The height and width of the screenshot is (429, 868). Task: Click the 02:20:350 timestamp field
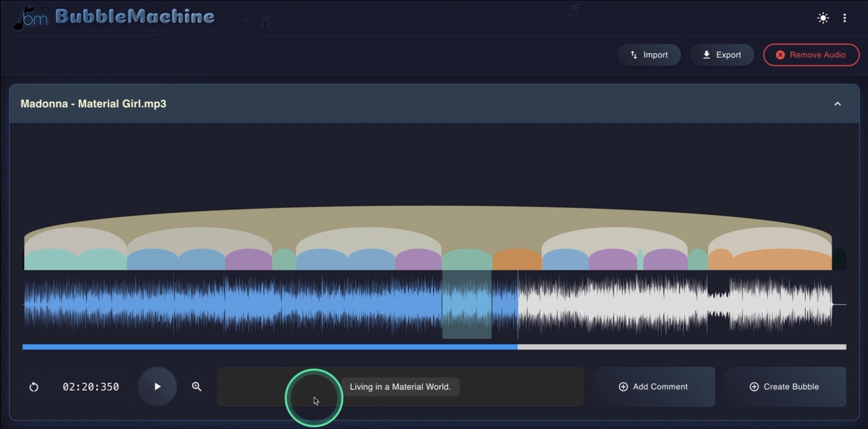click(91, 387)
